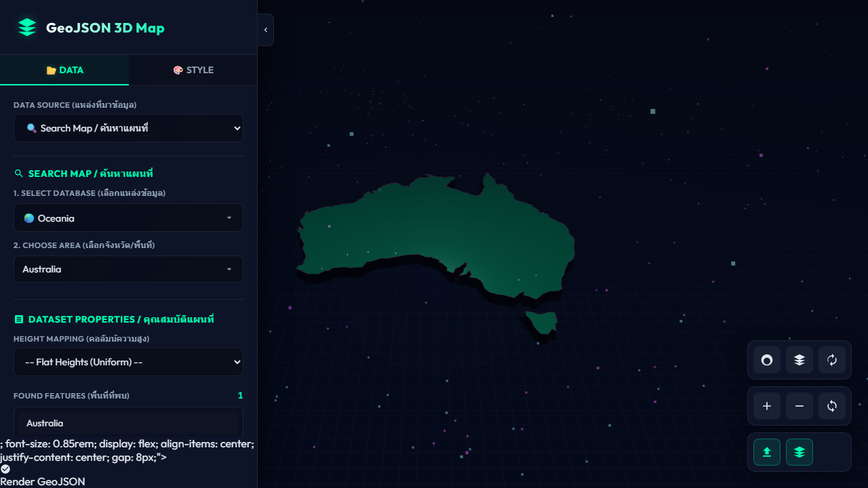Click the GeoJSON 3D Map title
The image size is (868, 488).
coord(105,28)
